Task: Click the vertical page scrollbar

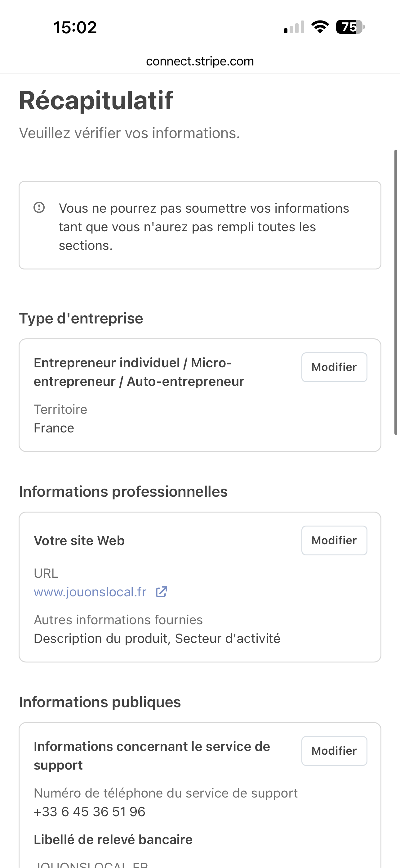Action: pos(396,292)
